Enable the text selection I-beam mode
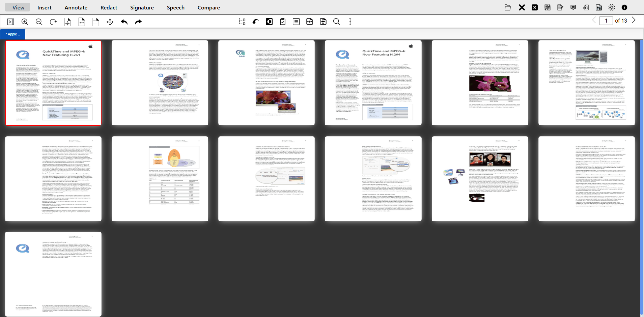 [350, 22]
